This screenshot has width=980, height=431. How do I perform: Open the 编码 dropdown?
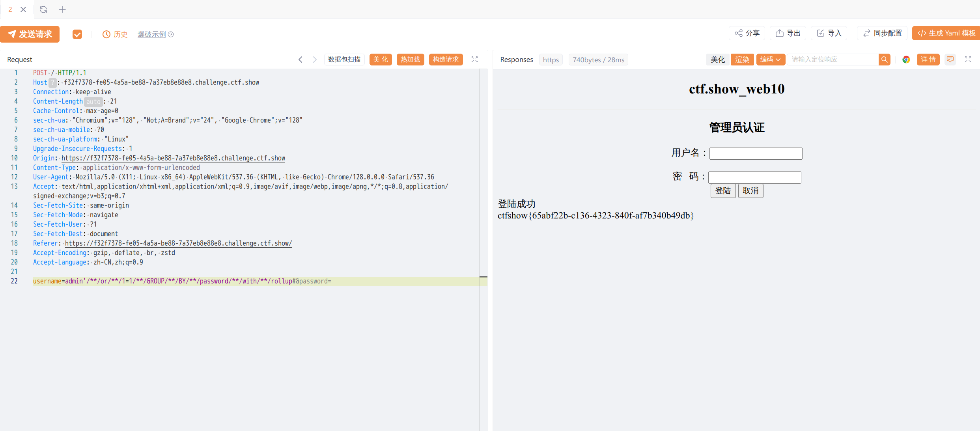pyautogui.click(x=770, y=60)
